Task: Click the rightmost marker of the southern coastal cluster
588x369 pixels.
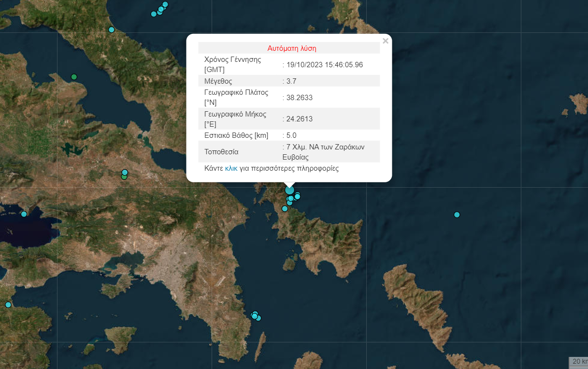Action: (258, 318)
